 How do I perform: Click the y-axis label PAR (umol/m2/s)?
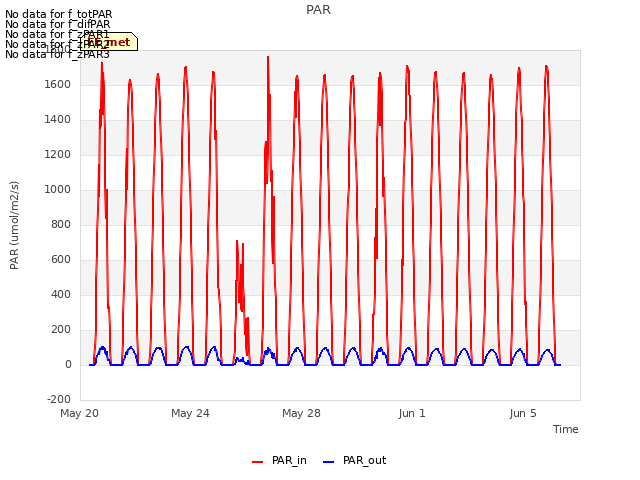14,225
